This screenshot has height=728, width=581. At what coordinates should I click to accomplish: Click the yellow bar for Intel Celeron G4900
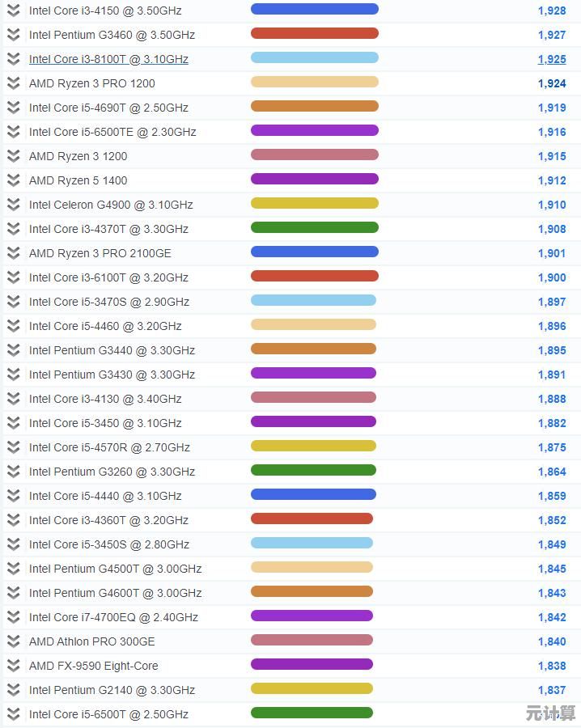coord(315,203)
